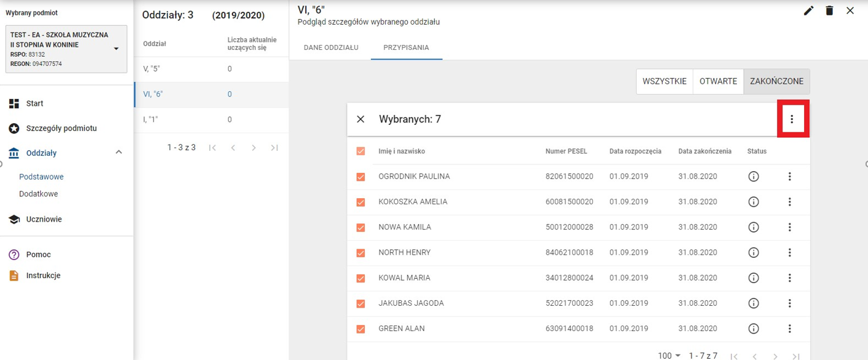The width and height of the screenshot is (868, 360).
Task: Filter assignments by OTWARTE
Action: coord(718,81)
